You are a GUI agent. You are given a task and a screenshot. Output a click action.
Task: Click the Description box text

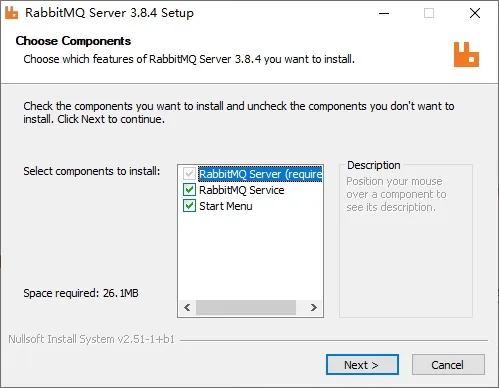tap(396, 194)
